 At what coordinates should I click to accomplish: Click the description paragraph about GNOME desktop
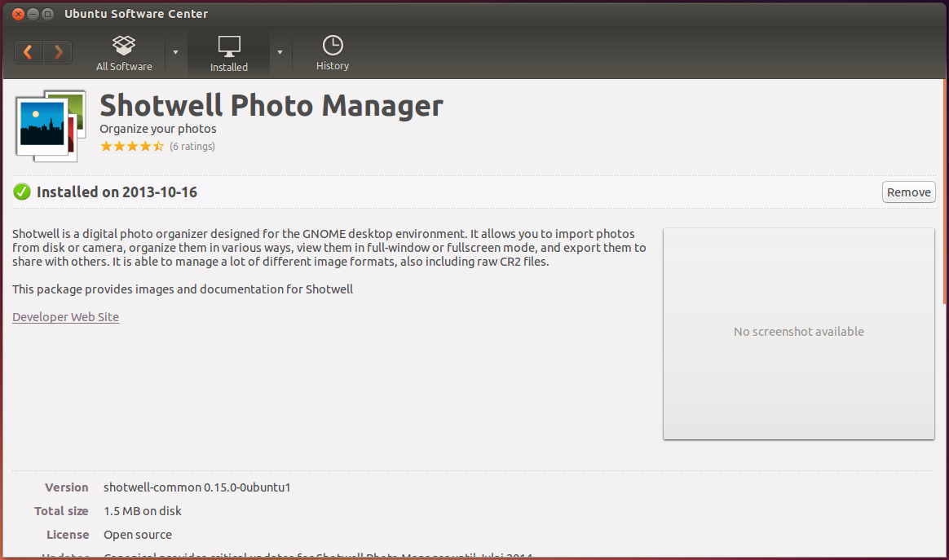tap(329, 248)
